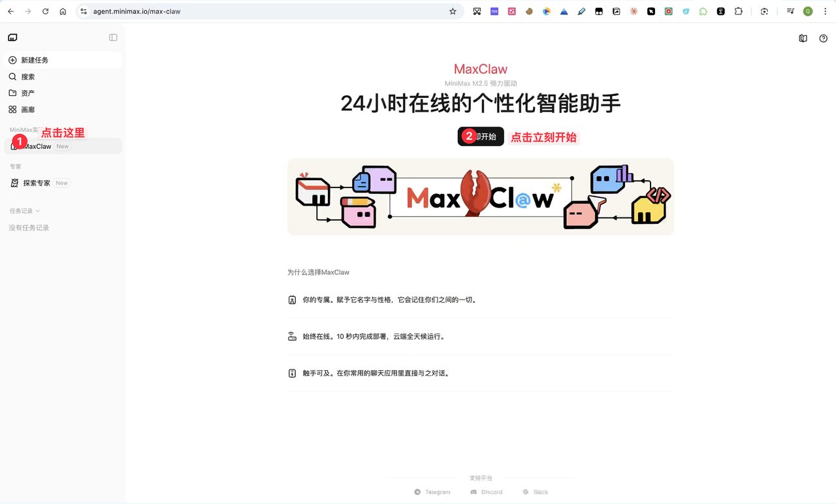Screen dimensions: 836x504
Task: Click the address bar showing agent.minimax.io/max-claw
Action: tap(270, 11)
